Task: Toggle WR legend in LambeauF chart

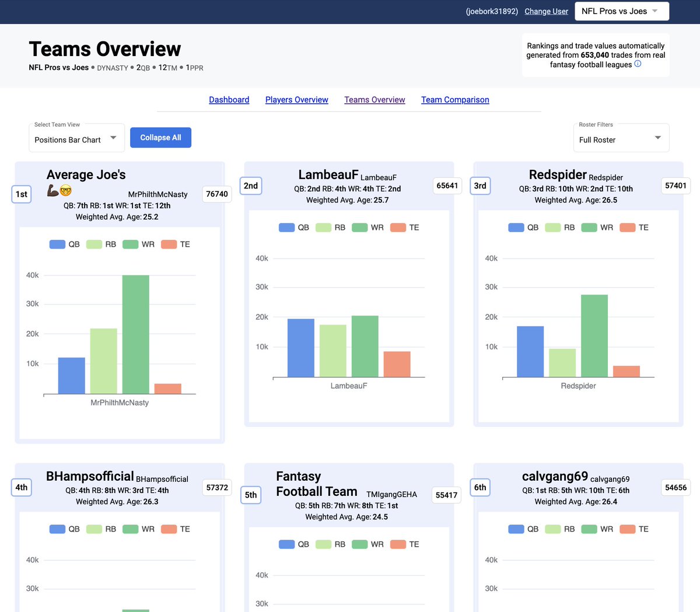Action: tap(368, 228)
